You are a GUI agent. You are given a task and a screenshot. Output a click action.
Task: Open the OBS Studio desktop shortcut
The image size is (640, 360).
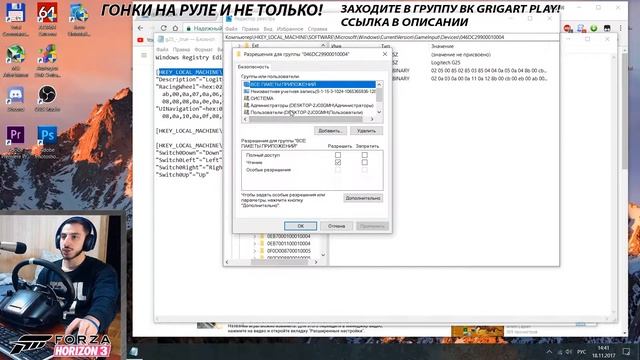point(47,98)
